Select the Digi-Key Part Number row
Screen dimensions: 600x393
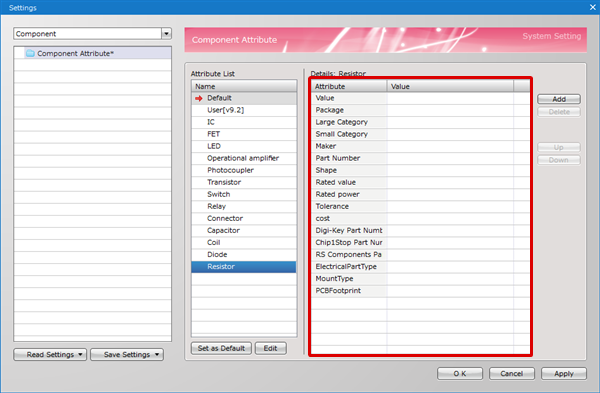[420, 230]
